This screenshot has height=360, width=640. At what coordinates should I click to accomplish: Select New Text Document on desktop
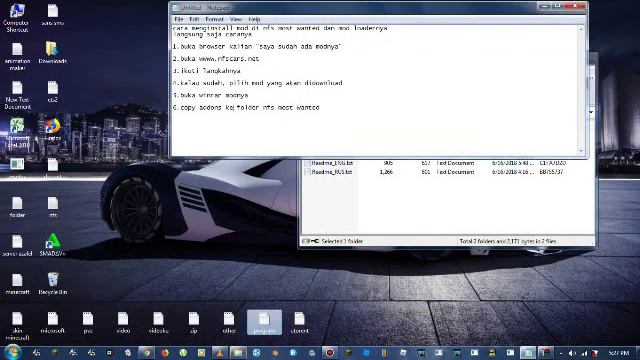pyautogui.click(x=17, y=95)
